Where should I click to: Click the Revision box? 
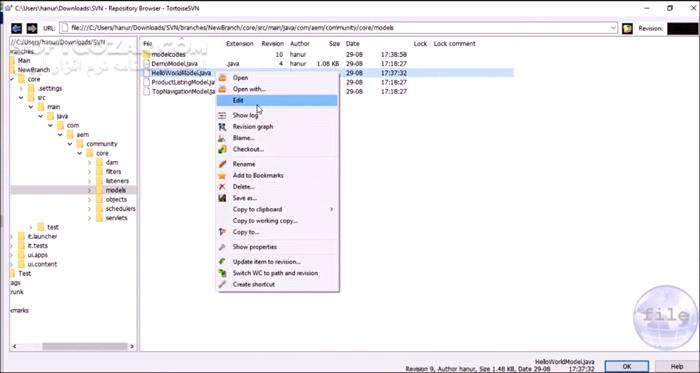point(683,29)
